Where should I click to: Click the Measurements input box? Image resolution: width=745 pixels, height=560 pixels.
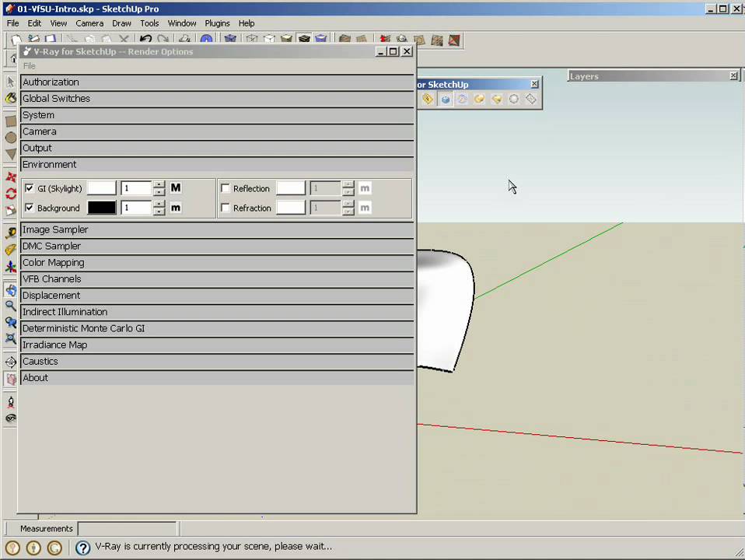pyautogui.click(x=128, y=529)
